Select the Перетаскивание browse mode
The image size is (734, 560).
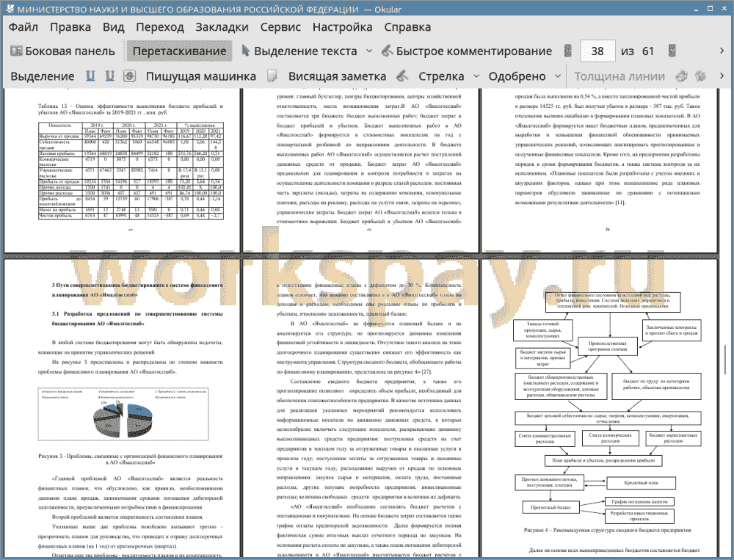[x=179, y=51]
